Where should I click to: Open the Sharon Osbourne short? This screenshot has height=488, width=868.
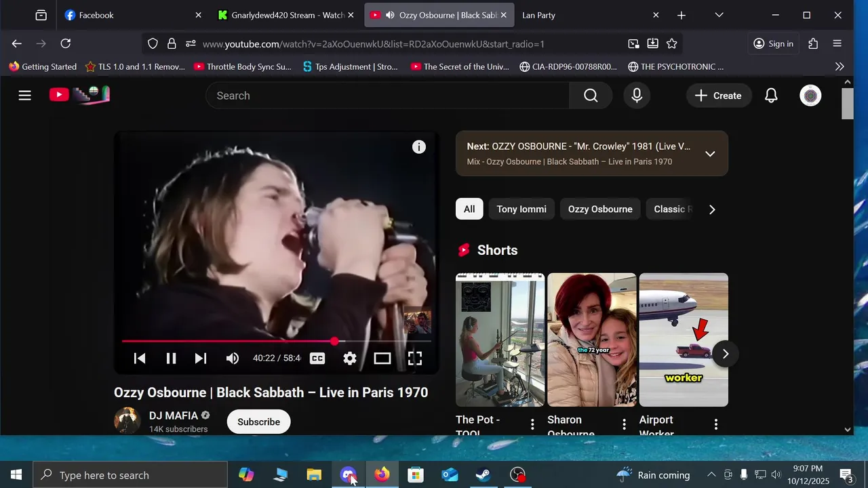[x=592, y=340]
